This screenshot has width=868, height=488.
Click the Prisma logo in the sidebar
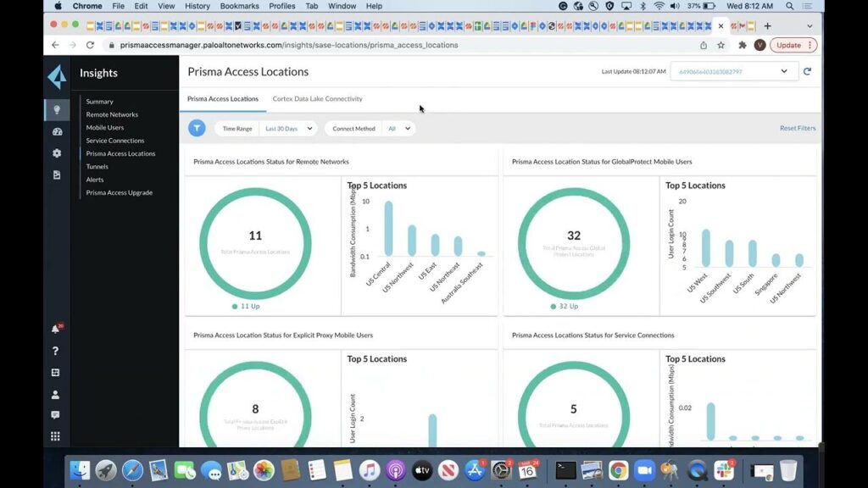[57, 76]
